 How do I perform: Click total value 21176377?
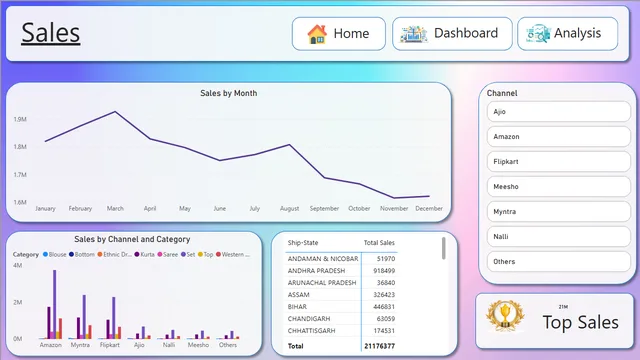379,346
